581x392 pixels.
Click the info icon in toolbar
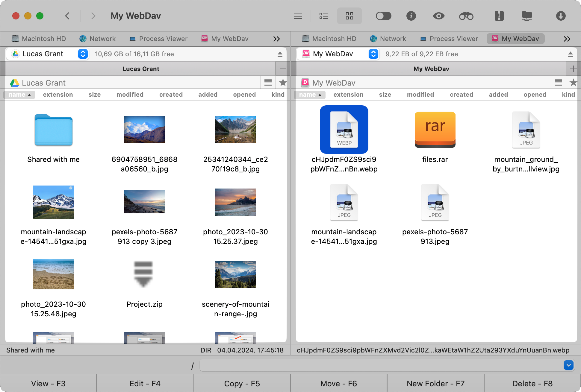(411, 16)
